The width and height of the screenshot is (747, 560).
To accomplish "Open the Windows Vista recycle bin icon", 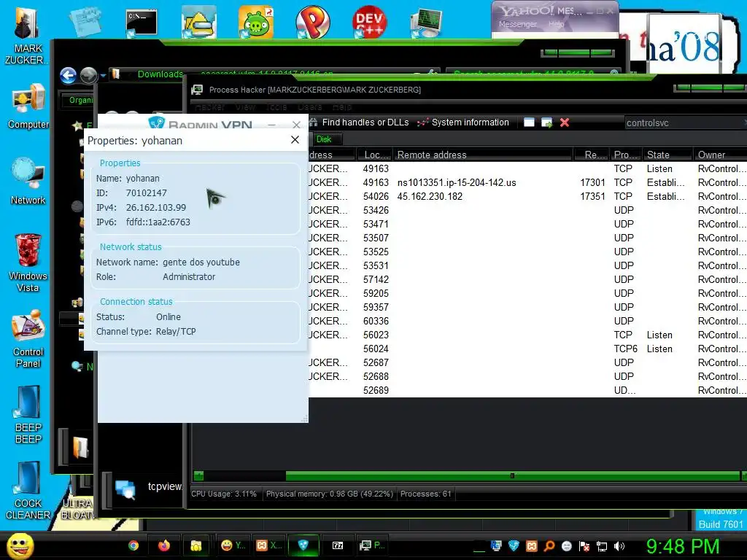I will tap(28, 262).
